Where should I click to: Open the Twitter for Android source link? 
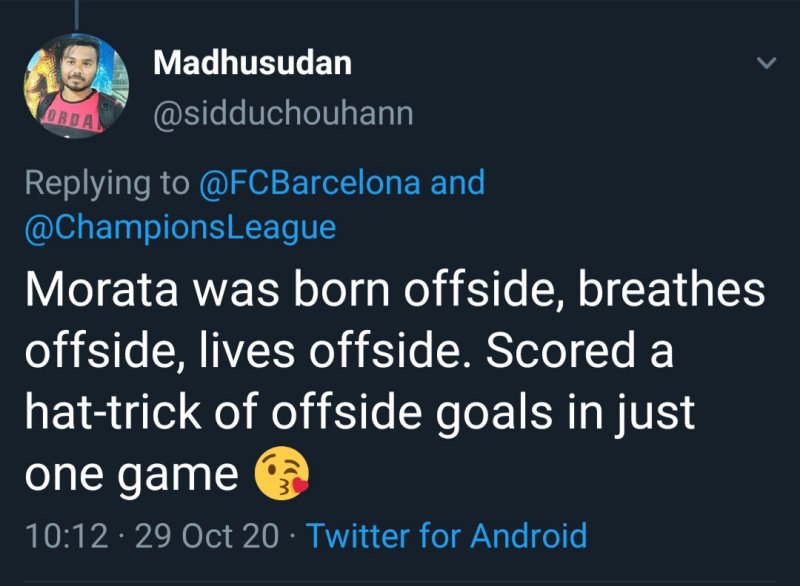coord(446,535)
